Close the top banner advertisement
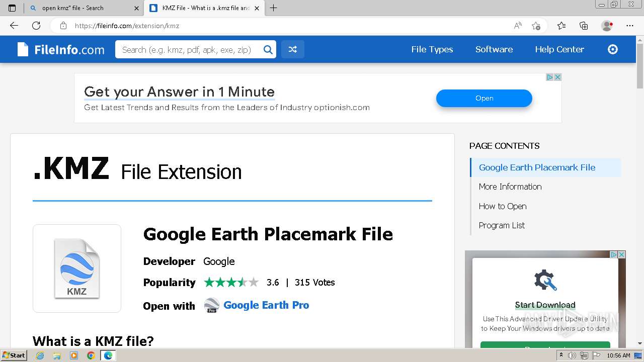 pos(557,77)
